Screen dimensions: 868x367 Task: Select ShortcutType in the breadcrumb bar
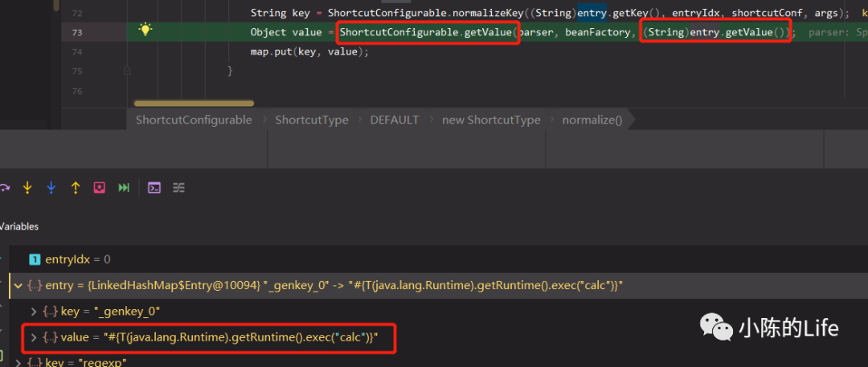(x=312, y=120)
